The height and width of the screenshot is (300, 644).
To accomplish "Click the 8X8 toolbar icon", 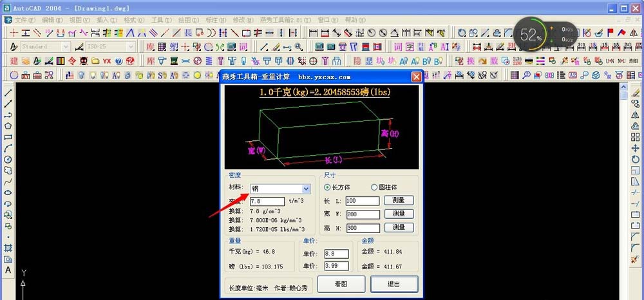I will click(549, 75).
